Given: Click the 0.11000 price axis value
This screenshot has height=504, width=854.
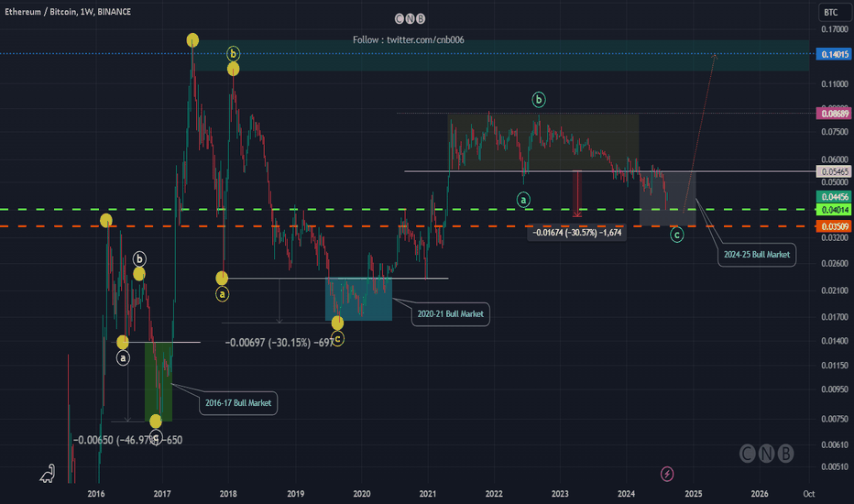Looking at the screenshot, I should pyautogui.click(x=835, y=84).
